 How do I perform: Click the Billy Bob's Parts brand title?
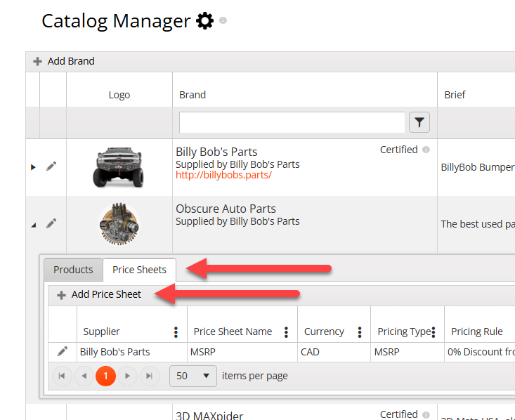(x=216, y=152)
